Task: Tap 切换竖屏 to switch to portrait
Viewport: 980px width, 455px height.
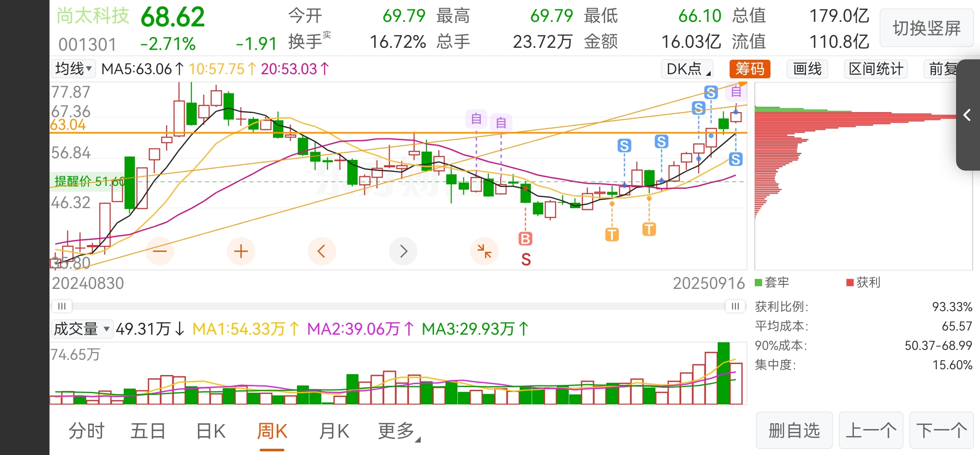Action: coord(926,28)
